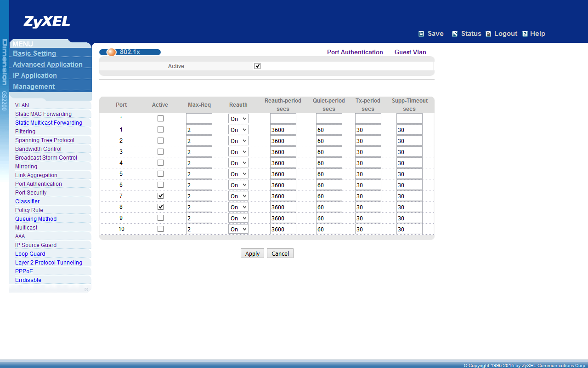Open the Advanced Application menu
The height and width of the screenshot is (368, 588).
coord(48,64)
